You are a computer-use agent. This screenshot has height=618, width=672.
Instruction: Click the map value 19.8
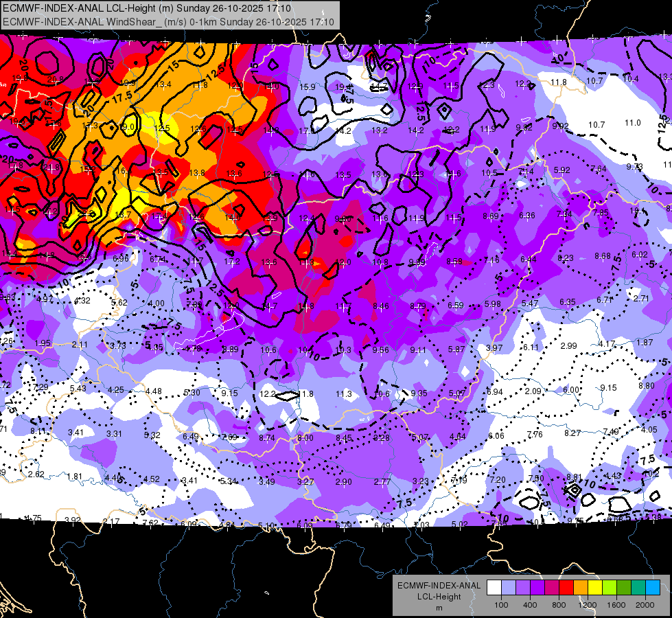click(20, 78)
